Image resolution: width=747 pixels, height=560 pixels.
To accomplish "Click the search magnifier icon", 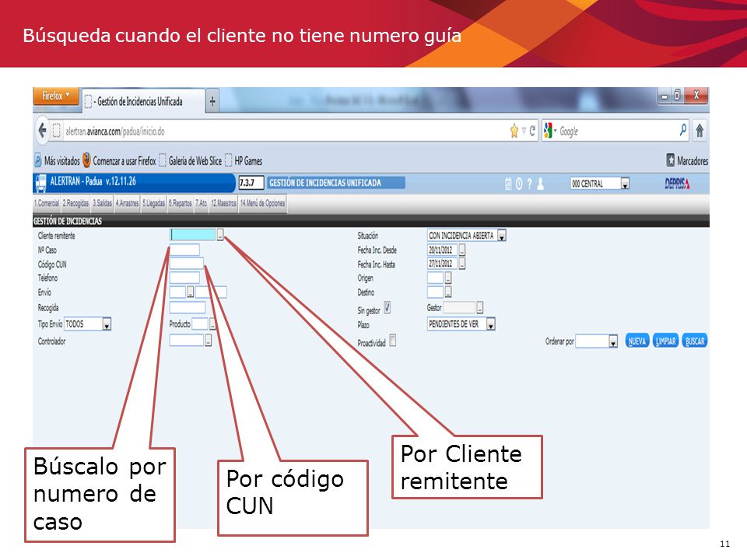I will (x=683, y=130).
